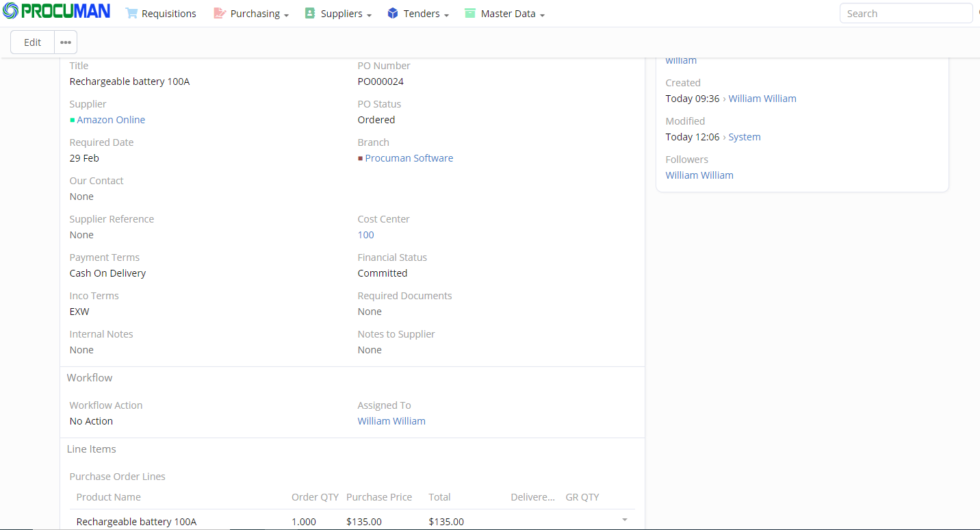Click the Line Items section heading

pos(92,449)
